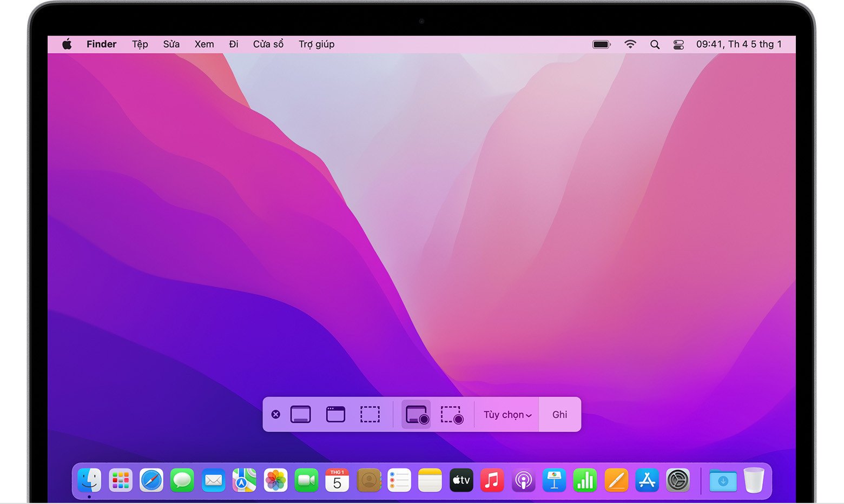The width and height of the screenshot is (844, 504).
Task: Open the Tùy chọn dropdown menu
Action: (506, 414)
